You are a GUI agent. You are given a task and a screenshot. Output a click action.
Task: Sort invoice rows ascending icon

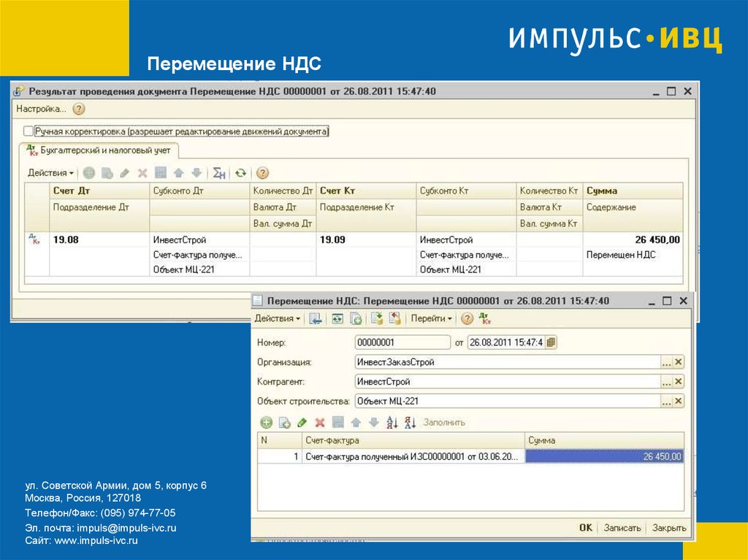(x=392, y=422)
